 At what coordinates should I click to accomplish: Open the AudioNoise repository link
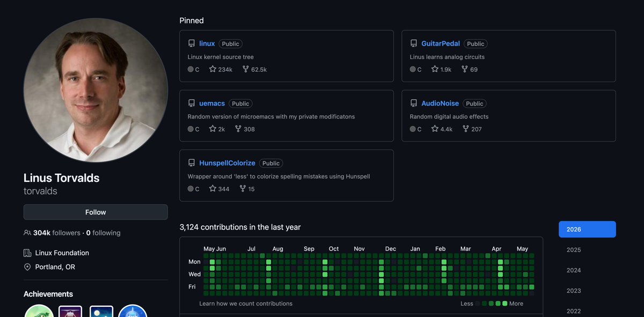441,103
